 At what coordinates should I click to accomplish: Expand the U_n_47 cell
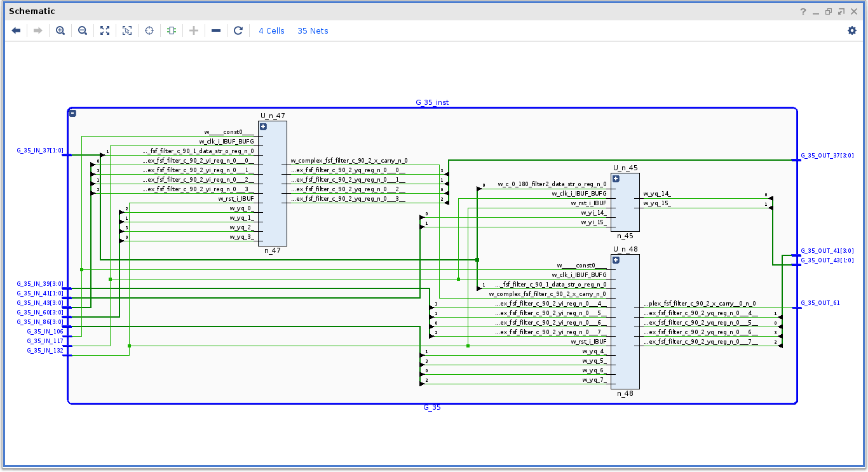pyautogui.click(x=263, y=126)
